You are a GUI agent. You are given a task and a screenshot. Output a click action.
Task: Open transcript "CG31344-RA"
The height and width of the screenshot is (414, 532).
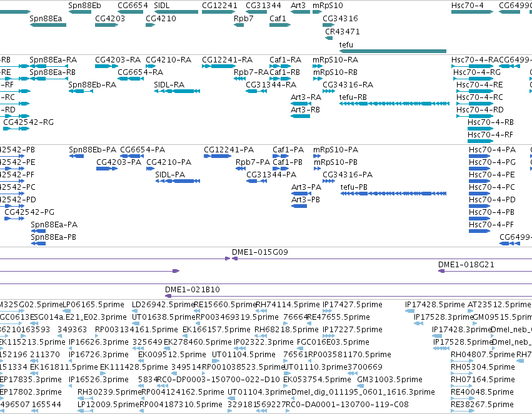pos(271,85)
